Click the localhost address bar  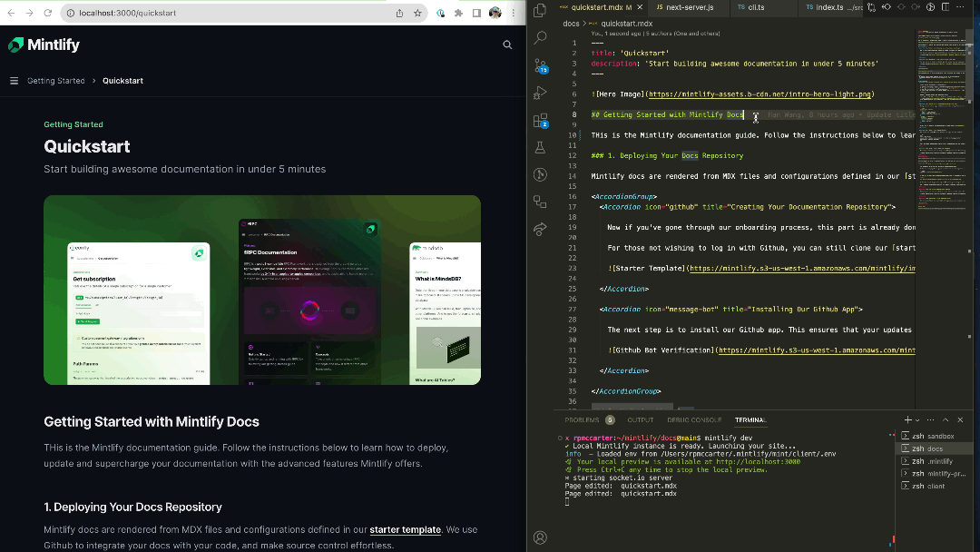[227, 14]
